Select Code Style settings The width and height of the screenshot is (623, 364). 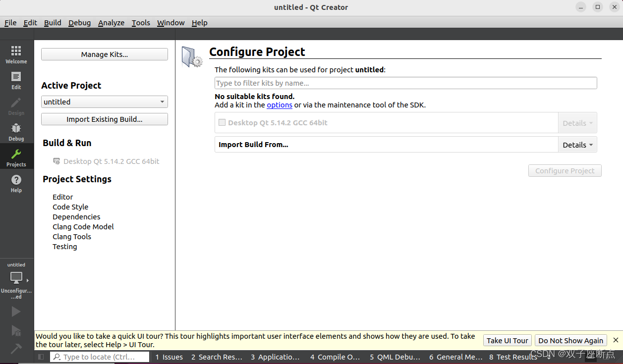coord(70,207)
